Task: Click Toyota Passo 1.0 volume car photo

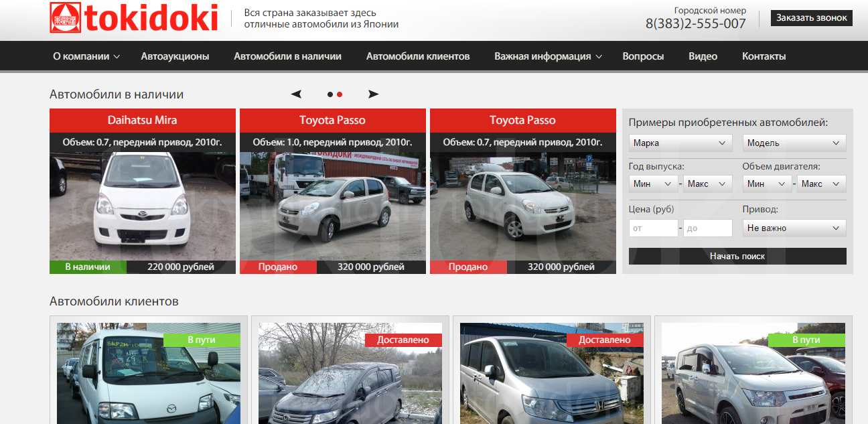Action: (333, 206)
